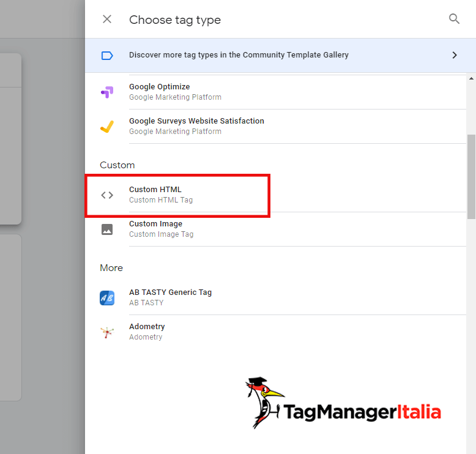Close the Choose tag type panel
476x454 pixels.
[107, 19]
